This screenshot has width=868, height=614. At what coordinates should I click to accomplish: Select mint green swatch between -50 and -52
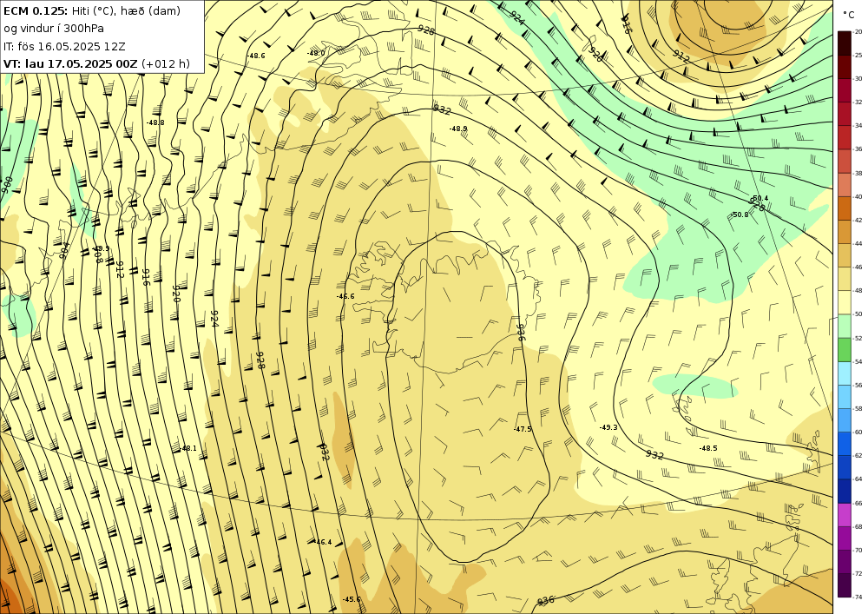[845, 326]
